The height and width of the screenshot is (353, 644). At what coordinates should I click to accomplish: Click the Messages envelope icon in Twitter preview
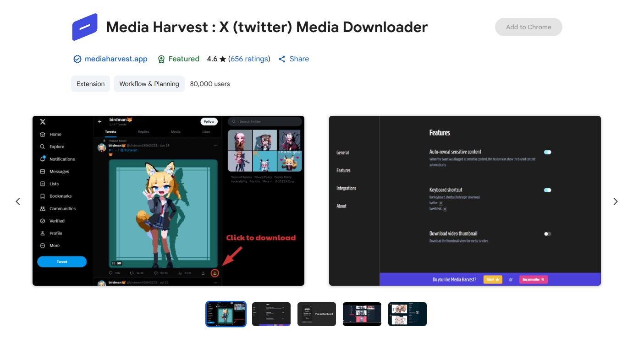(43, 171)
